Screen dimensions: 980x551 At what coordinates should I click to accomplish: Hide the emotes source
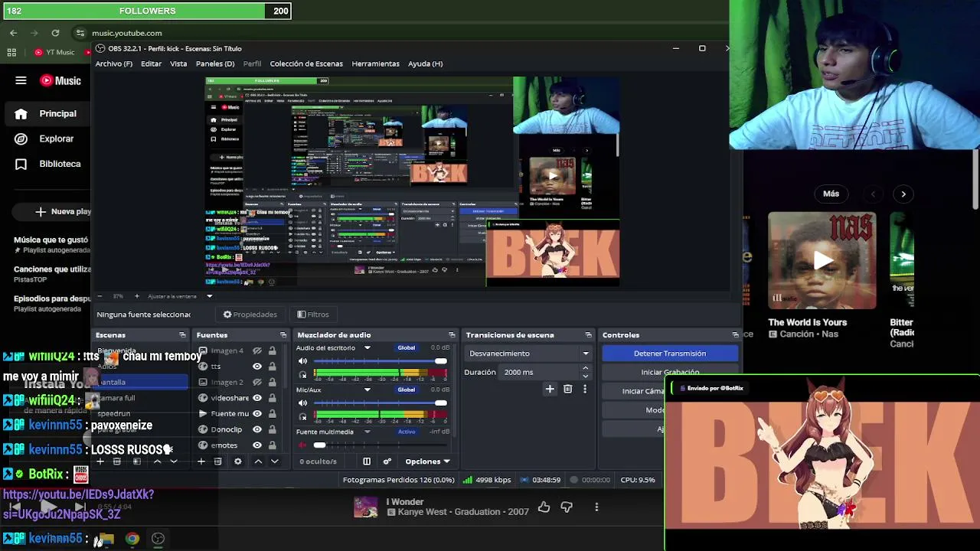tap(257, 445)
